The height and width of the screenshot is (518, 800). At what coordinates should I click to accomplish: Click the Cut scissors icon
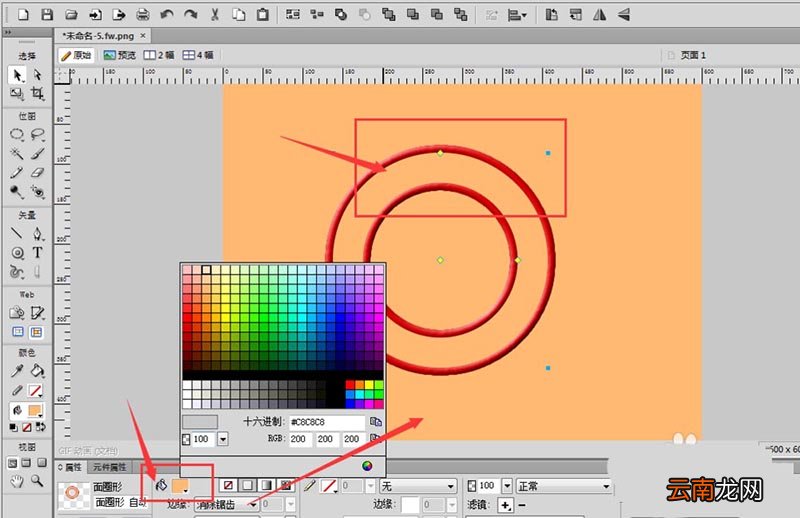pos(215,15)
